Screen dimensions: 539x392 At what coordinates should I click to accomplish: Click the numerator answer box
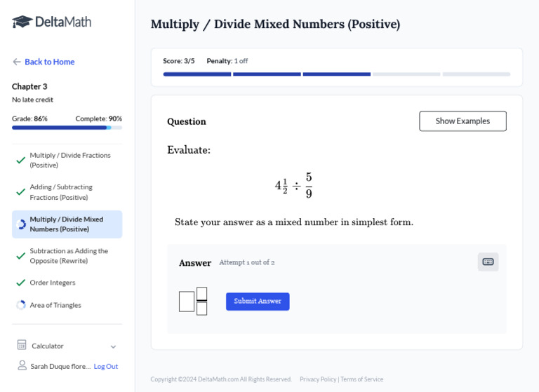[x=202, y=293]
